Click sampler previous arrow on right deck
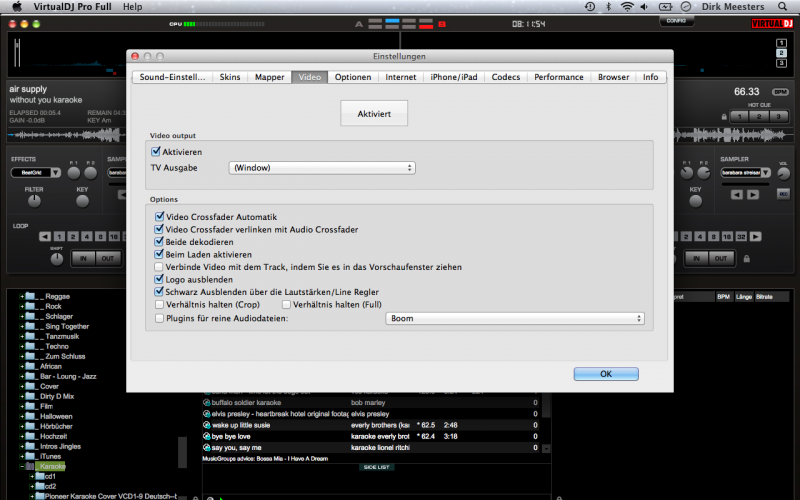The image size is (800, 500). pyautogui.click(x=736, y=195)
